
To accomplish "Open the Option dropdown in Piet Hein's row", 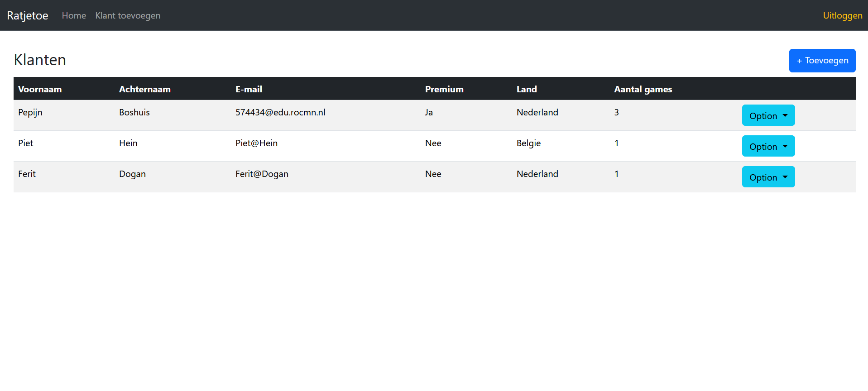I will point(768,146).
